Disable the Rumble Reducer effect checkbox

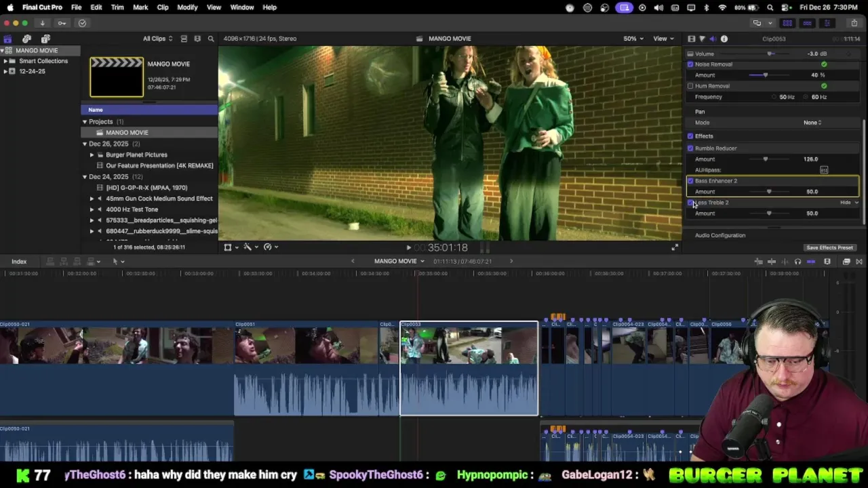click(690, 148)
